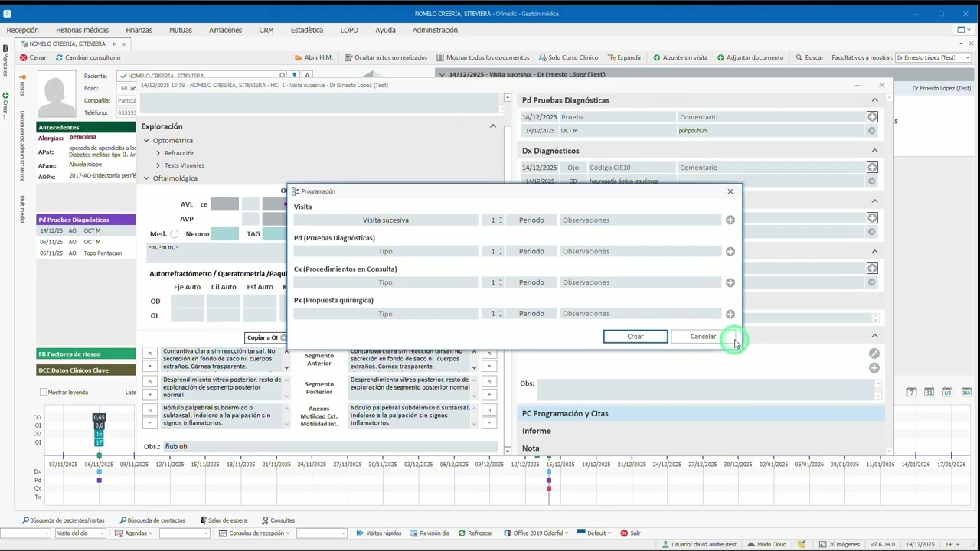Open Búsqueda de contactos
This screenshot has height=551, width=980.
[x=152, y=520]
